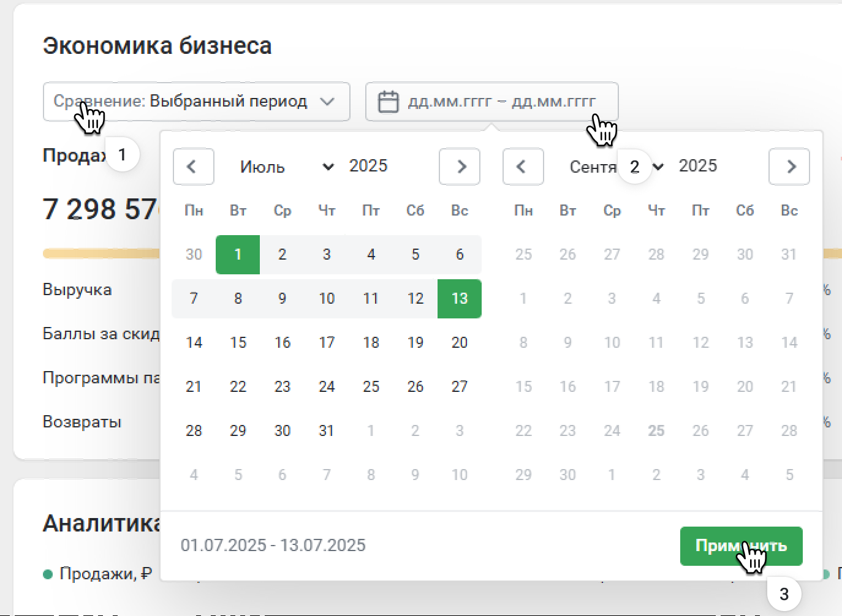Pick July 20 in the calendar
This screenshot has height=616, width=842.
pyautogui.click(x=460, y=342)
